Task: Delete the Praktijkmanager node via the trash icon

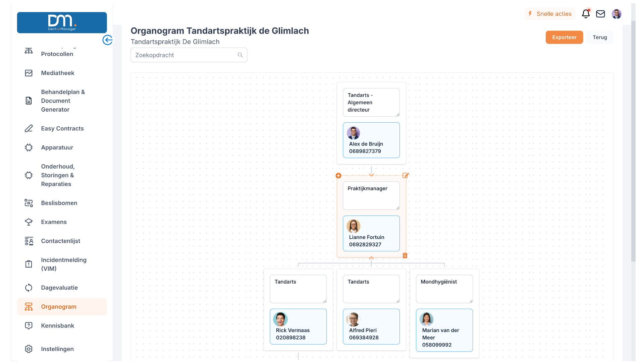Action: (405, 255)
